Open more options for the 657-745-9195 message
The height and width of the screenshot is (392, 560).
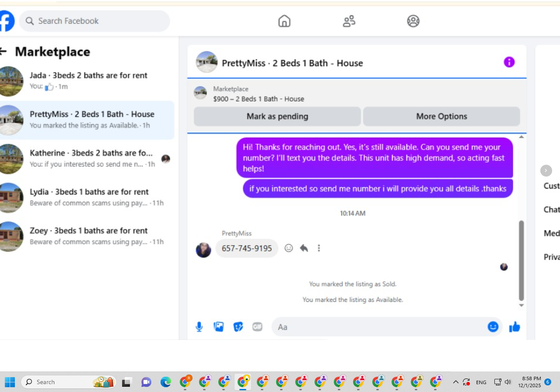tap(319, 248)
